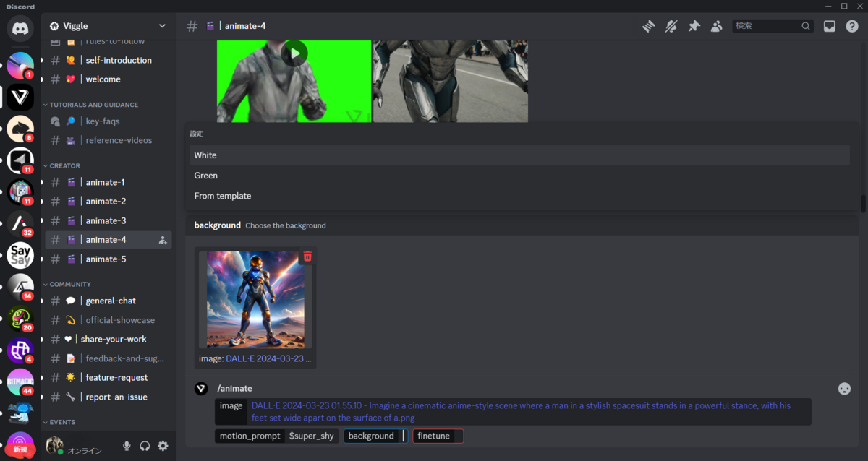
Task: Open the rules-to-follow channel
Action: coord(109,42)
